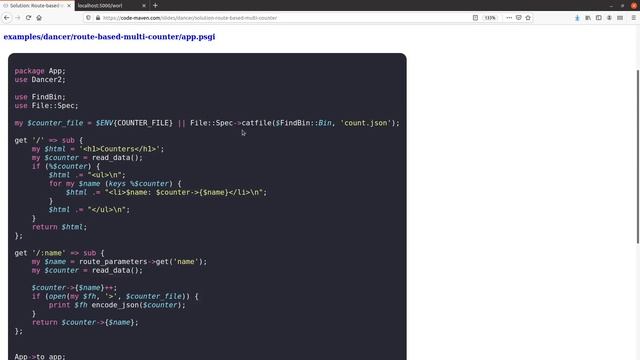Close the localhost:5000 tab
Image resolution: width=640 pixels, height=360 pixels.
click(144, 6)
